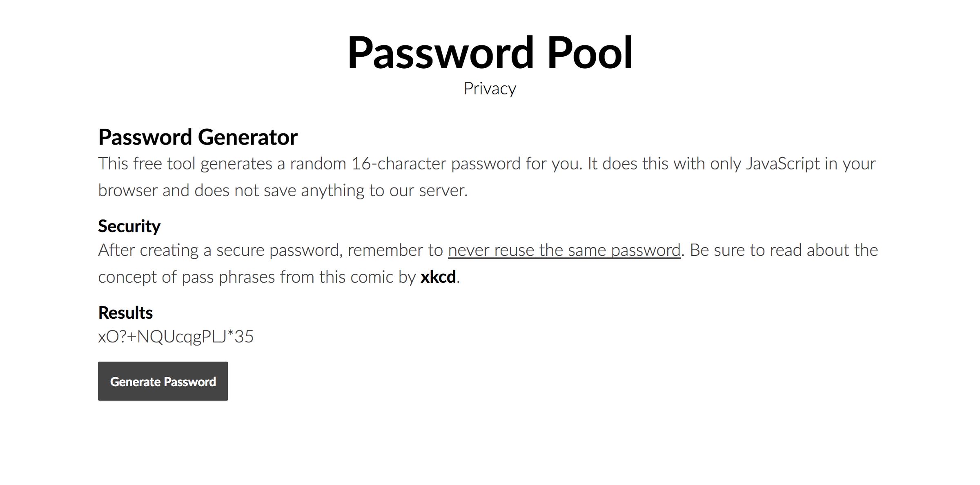980x485 pixels.
Task: Open the Privacy page link
Action: [490, 87]
